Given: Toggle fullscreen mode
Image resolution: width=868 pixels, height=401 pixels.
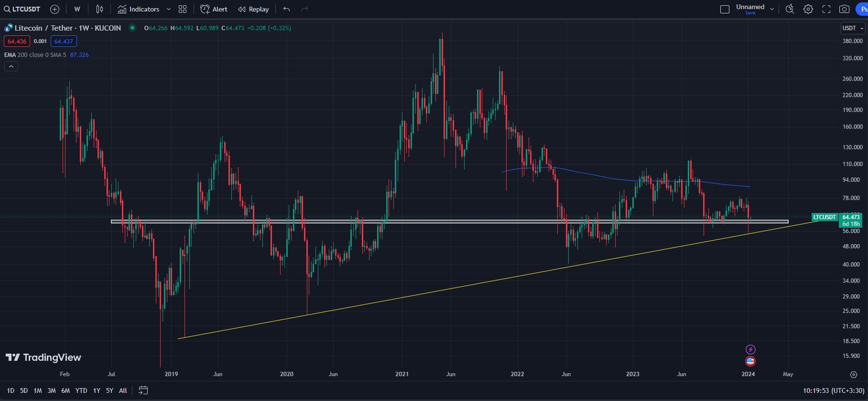Looking at the screenshot, I should [826, 9].
